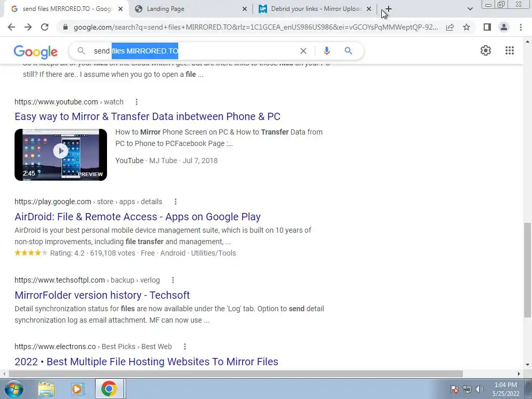Viewport: 532px width, 399px height.
Task: Open a new browser tab
Action: 389,9
